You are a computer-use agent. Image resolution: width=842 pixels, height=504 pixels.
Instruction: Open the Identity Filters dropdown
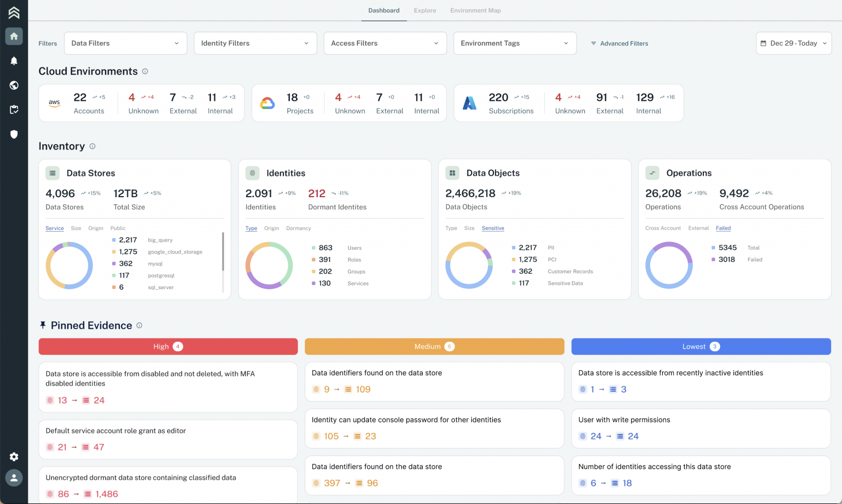(x=255, y=43)
